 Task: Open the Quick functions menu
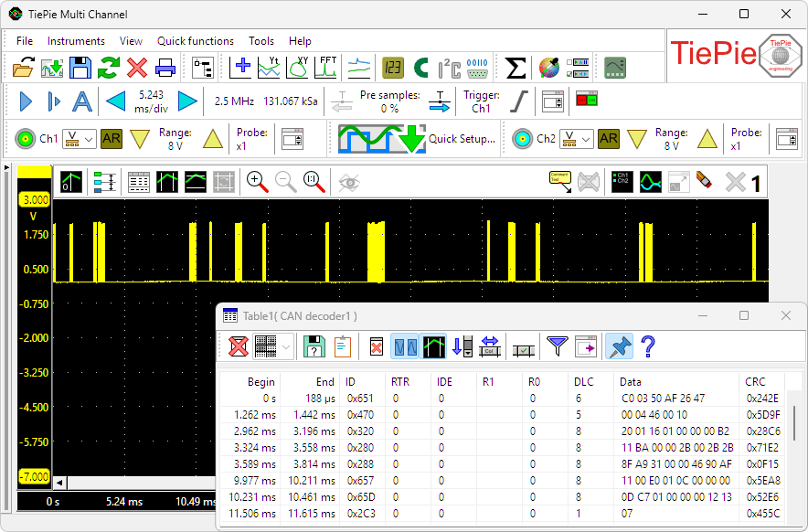click(196, 41)
